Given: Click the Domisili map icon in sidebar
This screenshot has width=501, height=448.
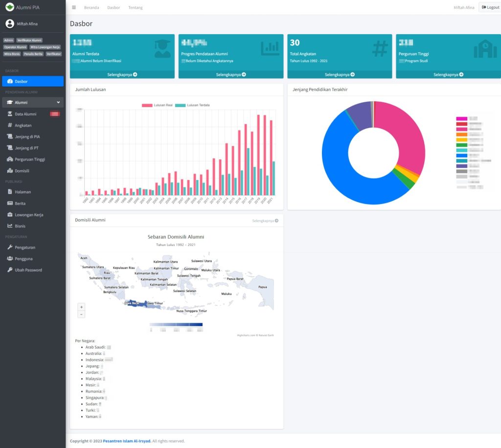Looking at the screenshot, I should (10, 171).
